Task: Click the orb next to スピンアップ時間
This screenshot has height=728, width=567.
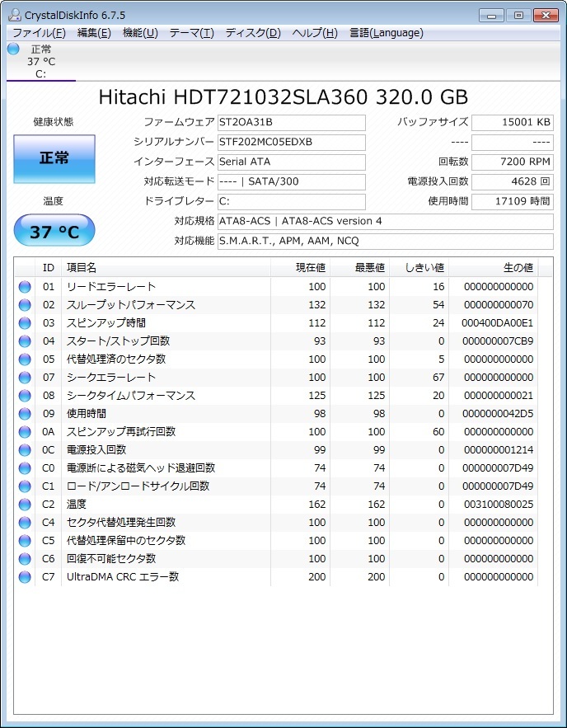Action: 24,322
